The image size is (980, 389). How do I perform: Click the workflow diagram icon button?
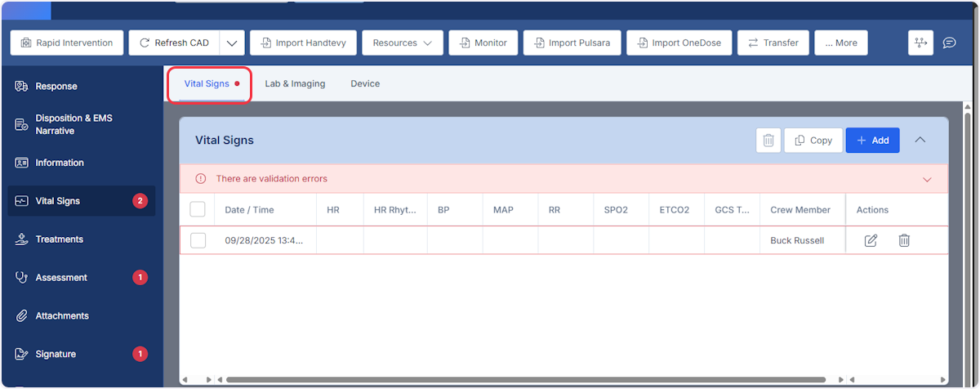tap(920, 42)
